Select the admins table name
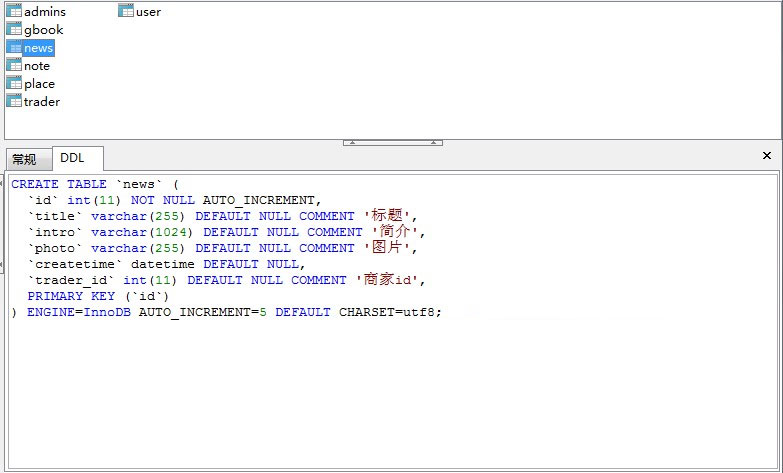Image resolution: width=783 pixels, height=473 pixels. coord(45,12)
